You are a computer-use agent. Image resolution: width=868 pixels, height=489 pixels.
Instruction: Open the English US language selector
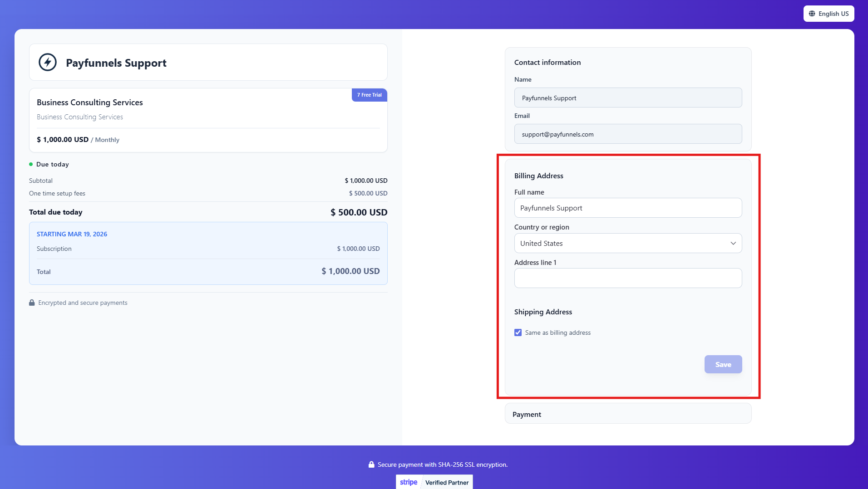pos(829,14)
